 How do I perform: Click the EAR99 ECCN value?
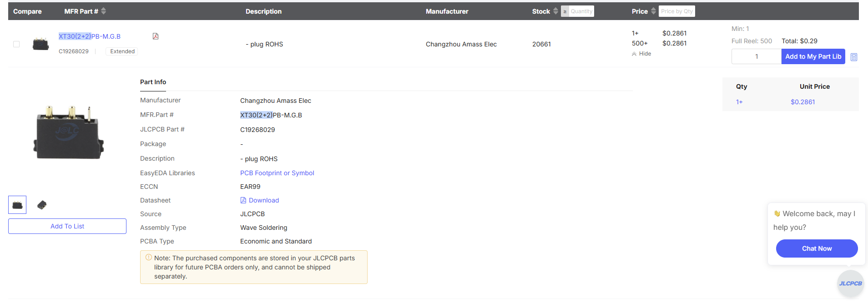[x=250, y=187]
